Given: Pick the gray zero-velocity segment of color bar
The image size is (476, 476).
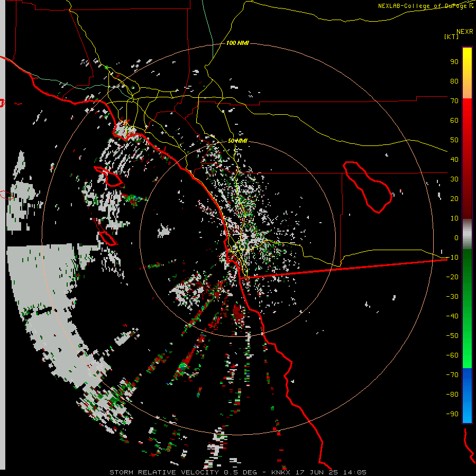Looking at the screenshot, I should coord(467,234).
